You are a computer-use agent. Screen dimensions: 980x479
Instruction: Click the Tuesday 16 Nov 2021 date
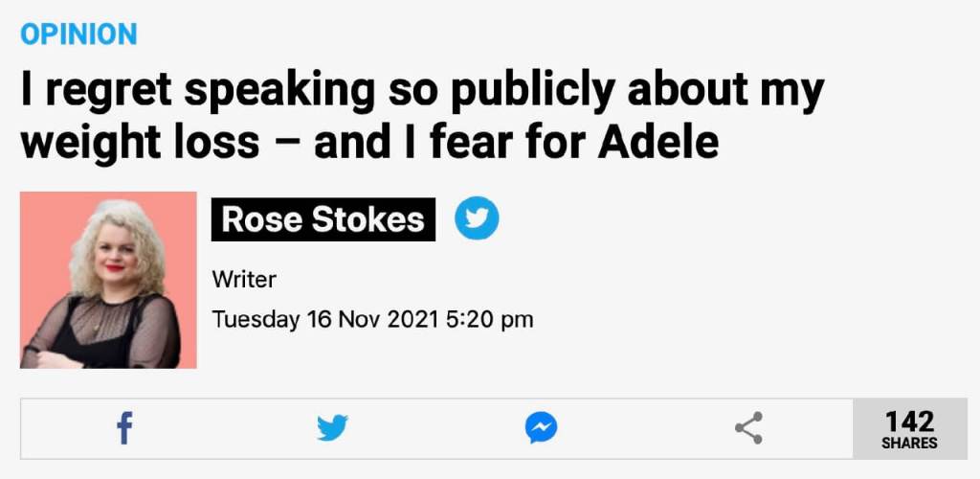[325, 319]
